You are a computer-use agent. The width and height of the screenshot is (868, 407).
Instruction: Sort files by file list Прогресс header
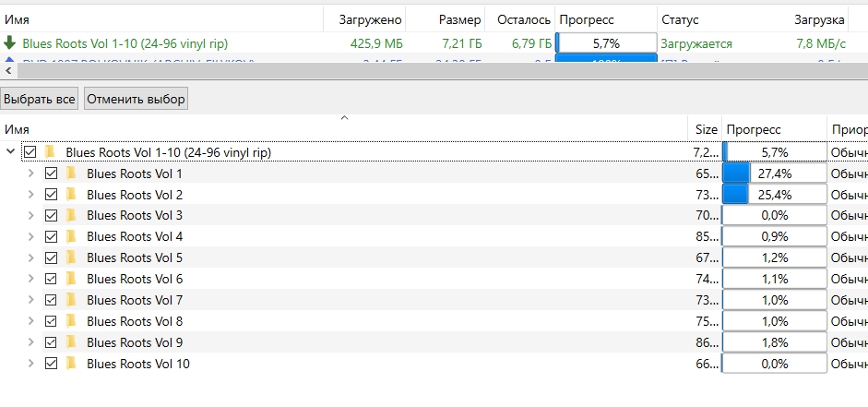click(x=775, y=129)
